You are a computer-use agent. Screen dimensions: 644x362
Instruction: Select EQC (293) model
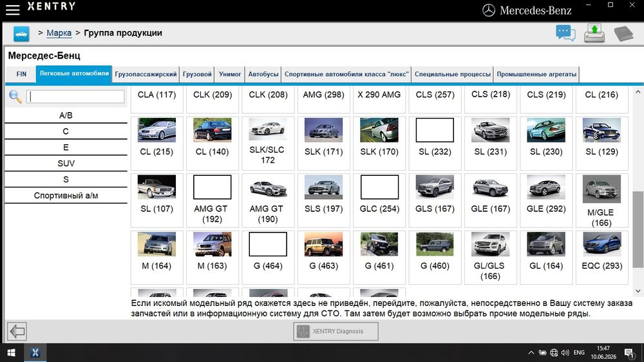pyautogui.click(x=601, y=257)
